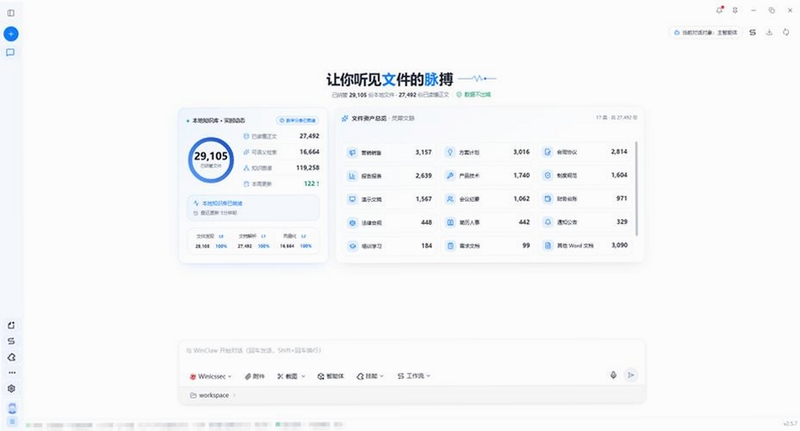Click the 智能体 agent button
Screen dimensions: 800x431
331,376
